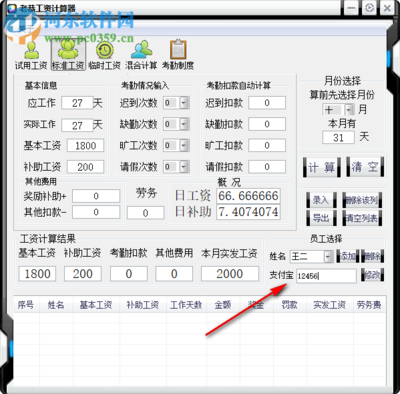The image size is (400, 394).
Task: Click the 基本工资 input field
Action: click(85, 146)
